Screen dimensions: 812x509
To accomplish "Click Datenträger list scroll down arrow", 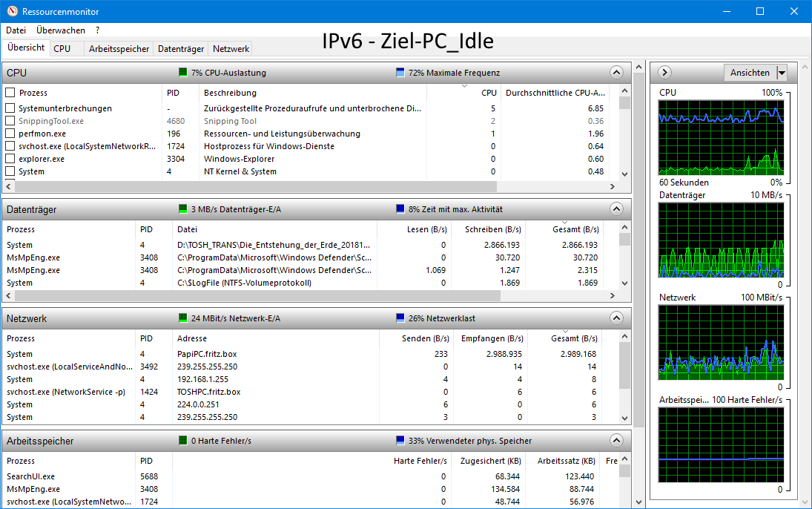I will (x=624, y=283).
